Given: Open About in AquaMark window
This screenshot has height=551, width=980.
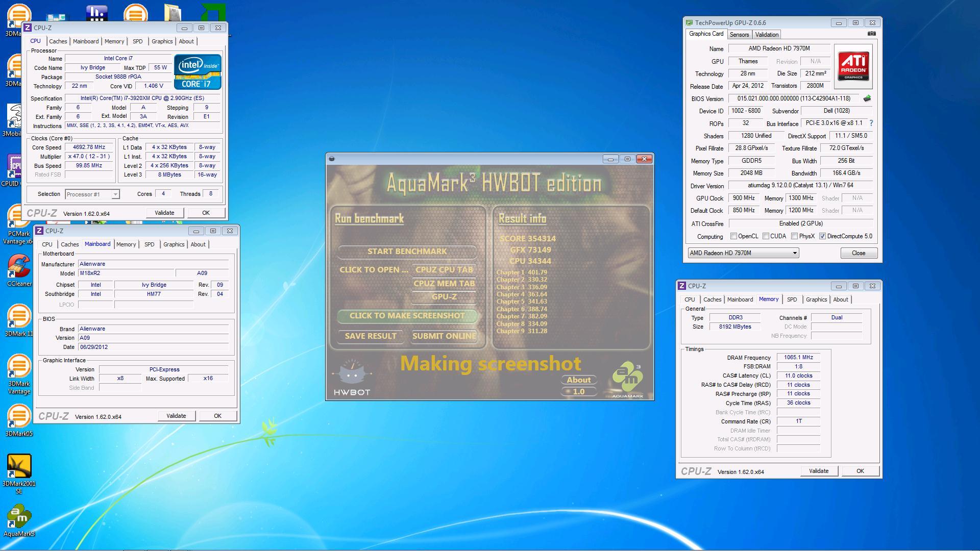Looking at the screenshot, I should click(x=578, y=380).
